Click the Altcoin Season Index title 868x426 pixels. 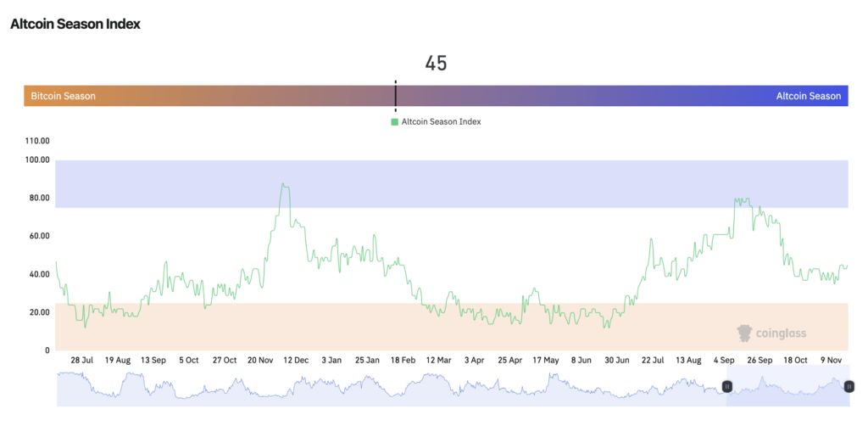pos(75,24)
